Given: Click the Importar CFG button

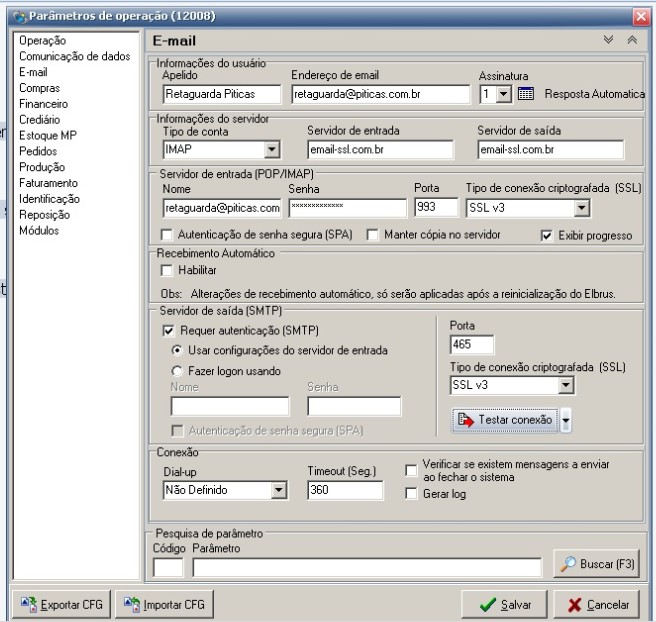Looking at the screenshot, I should coord(165,605).
